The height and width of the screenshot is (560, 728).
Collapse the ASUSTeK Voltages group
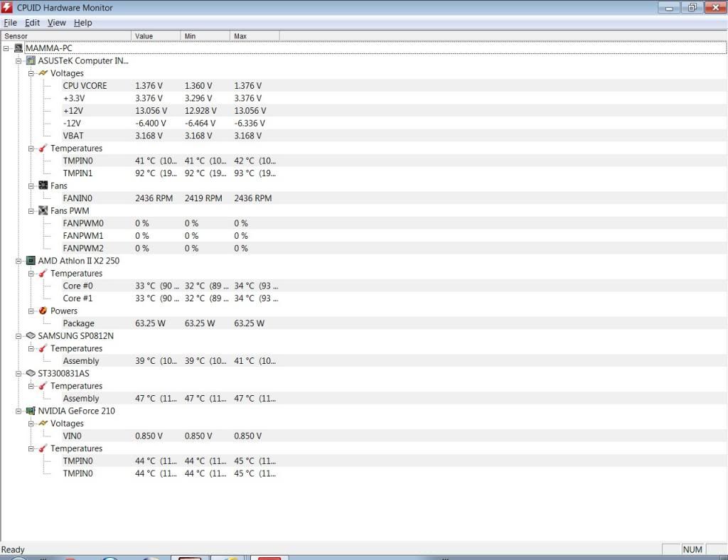click(31, 73)
